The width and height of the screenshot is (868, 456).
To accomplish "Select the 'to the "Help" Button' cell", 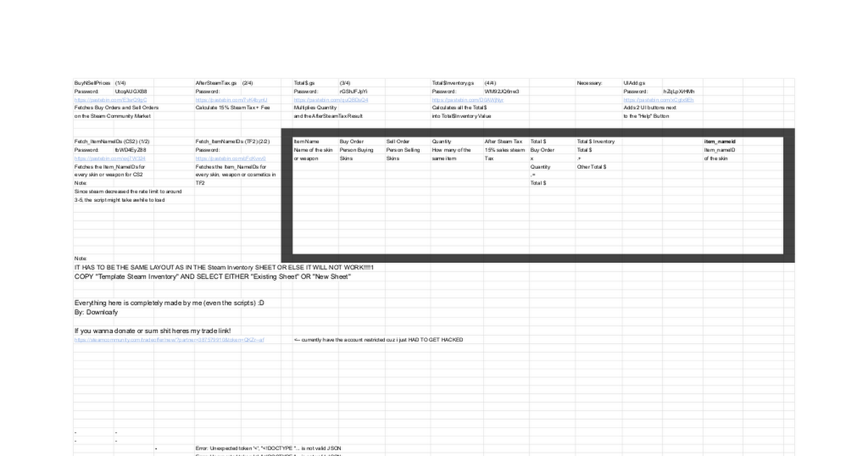I will pyautogui.click(x=646, y=116).
